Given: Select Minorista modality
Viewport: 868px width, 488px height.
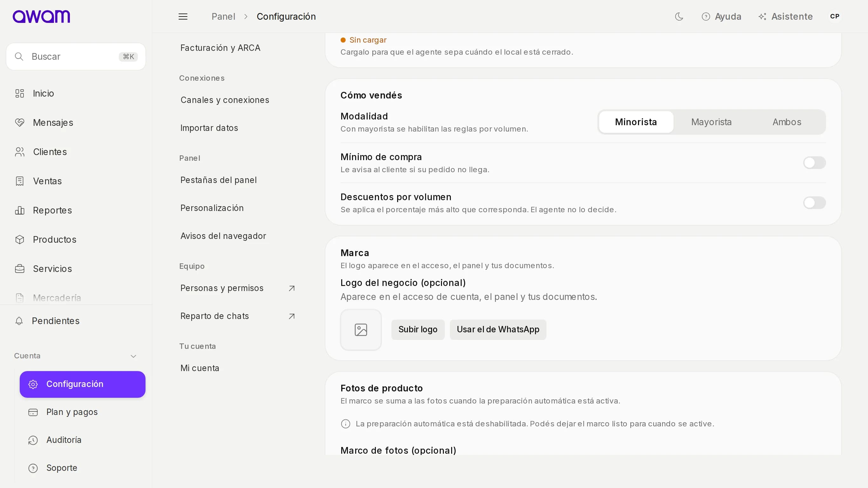Looking at the screenshot, I should [x=636, y=122].
